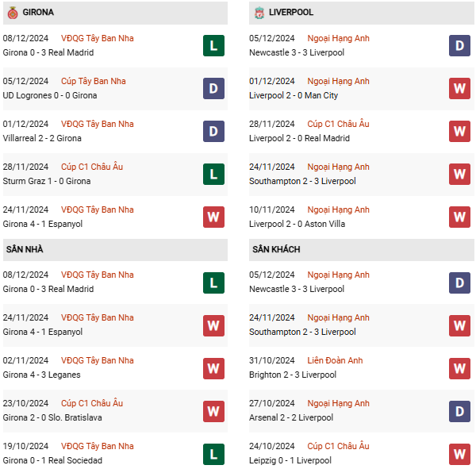Click the Girona club crest icon
This screenshot has height=469, width=476.
[12, 13]
